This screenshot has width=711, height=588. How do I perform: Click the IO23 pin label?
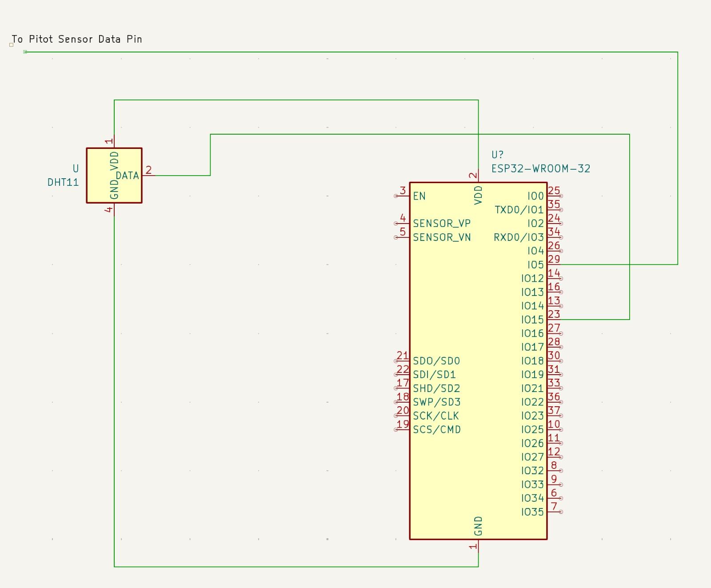point(532,416)
